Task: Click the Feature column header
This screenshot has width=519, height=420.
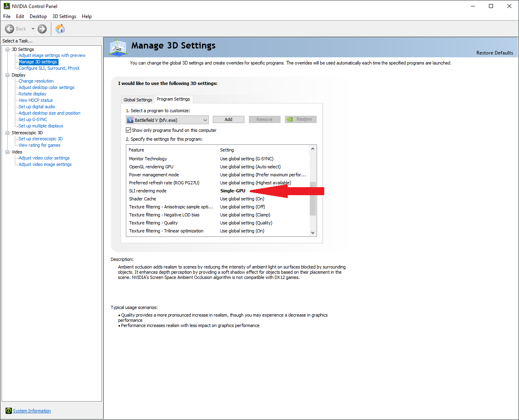Action: pyautogui.click(x=172, y=150)
